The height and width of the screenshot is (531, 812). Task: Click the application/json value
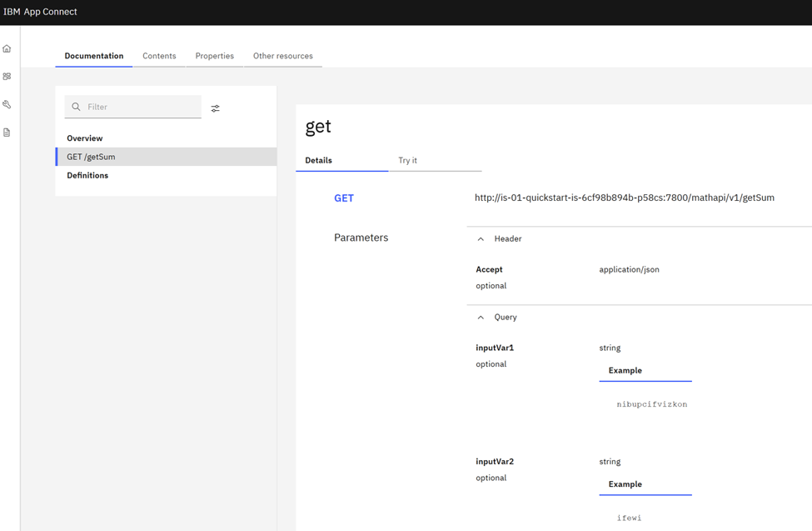[x=630, y=269]
